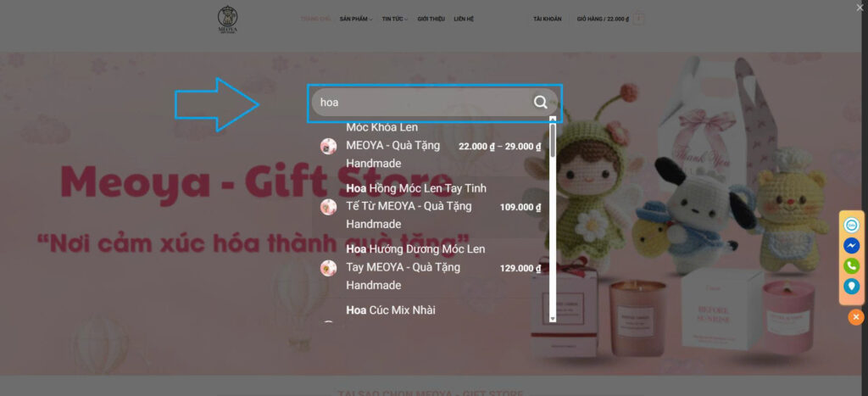The width and height of the screenshot is (868, 396).
Task: Click the green phone call icon
Action: [851, 266]
